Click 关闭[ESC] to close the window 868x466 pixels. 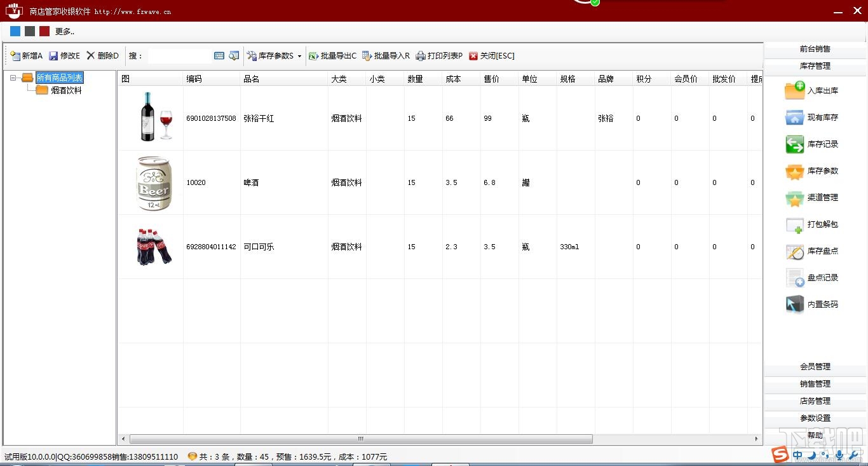point(491,56)
